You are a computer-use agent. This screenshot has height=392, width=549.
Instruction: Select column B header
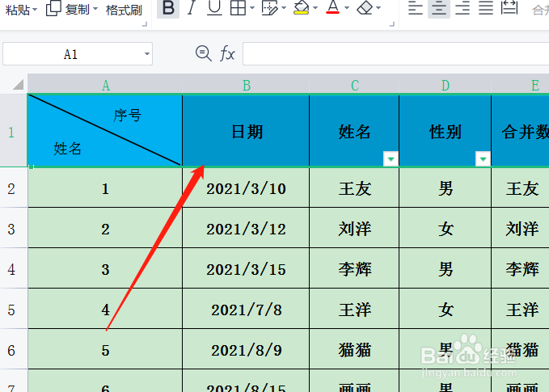pos(246,85)
